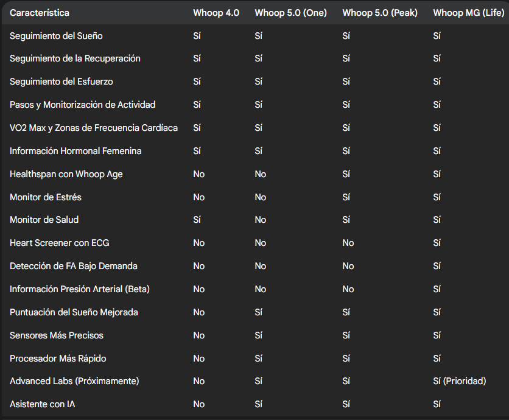Select the Seguimiento del Sueño row label
509x420 pixels.
coord(56,36)
